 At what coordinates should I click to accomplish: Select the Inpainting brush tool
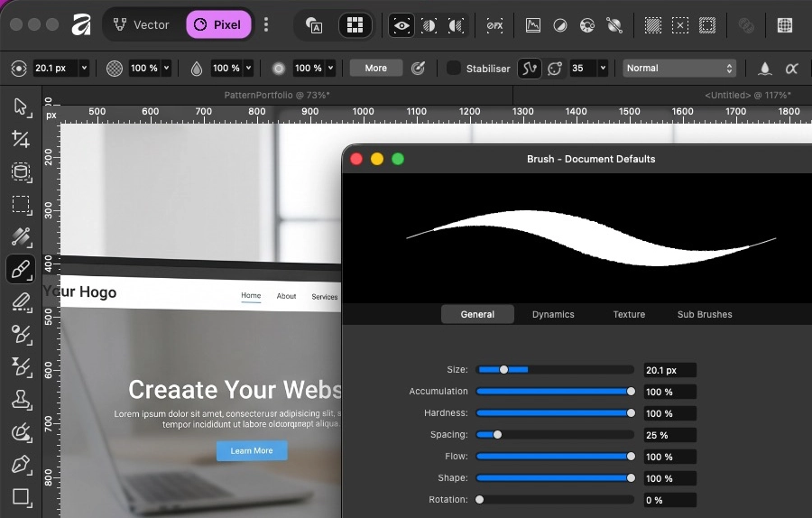pyautogui.click(x=21, y=432)
